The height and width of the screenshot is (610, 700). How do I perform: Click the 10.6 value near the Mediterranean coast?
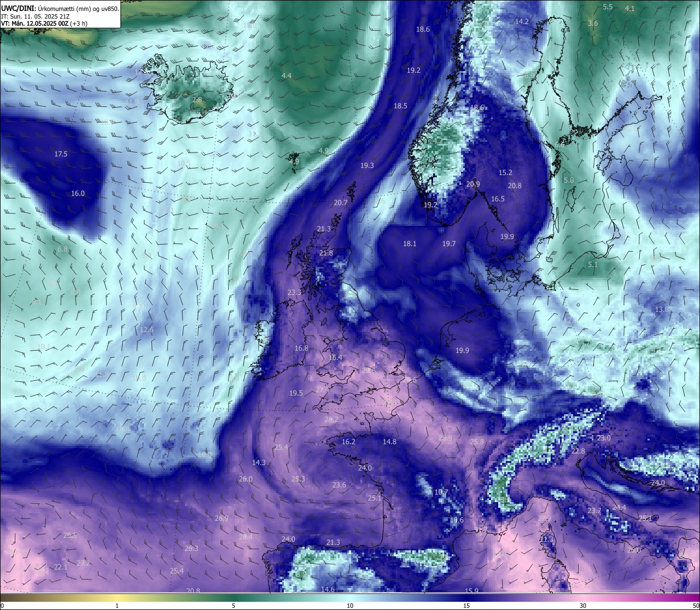(457, 520)
